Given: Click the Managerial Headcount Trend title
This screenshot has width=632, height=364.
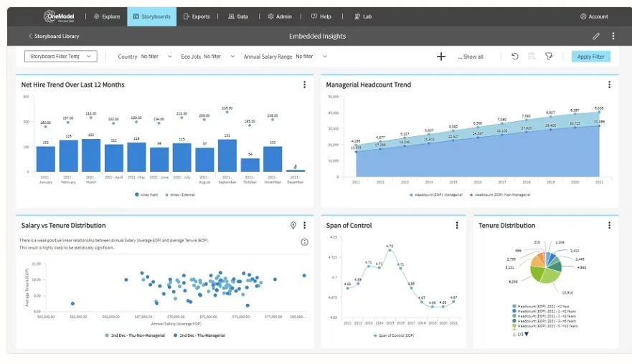Looking at the screenshot, I should (x=369, y=85).
